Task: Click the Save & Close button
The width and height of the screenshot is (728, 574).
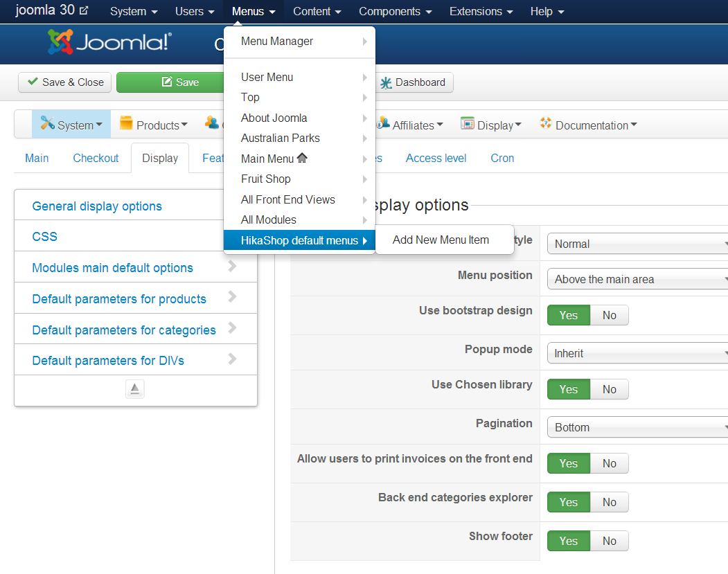Action: (64, 82)
